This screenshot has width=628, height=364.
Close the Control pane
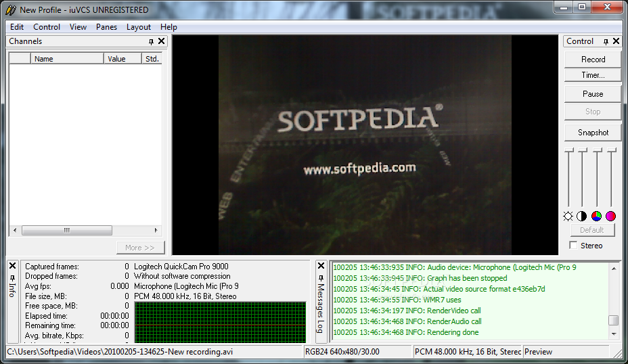pyautogui.click(x=616, y=41)
